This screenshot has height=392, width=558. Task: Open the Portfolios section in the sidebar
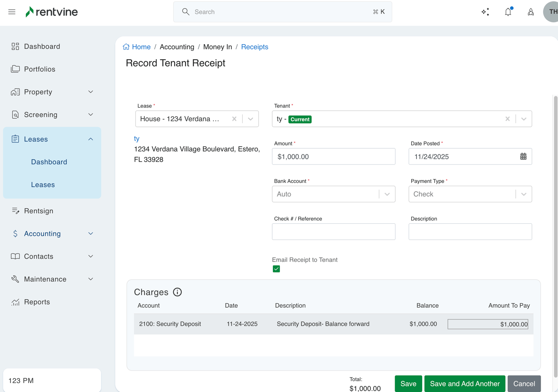tap(39, 69)
